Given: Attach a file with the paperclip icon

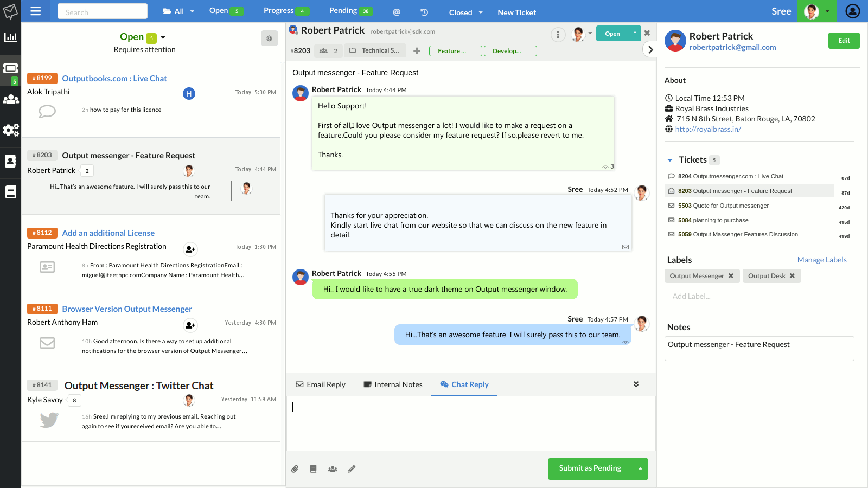Looking at the screenshot, I should point(295,469).
